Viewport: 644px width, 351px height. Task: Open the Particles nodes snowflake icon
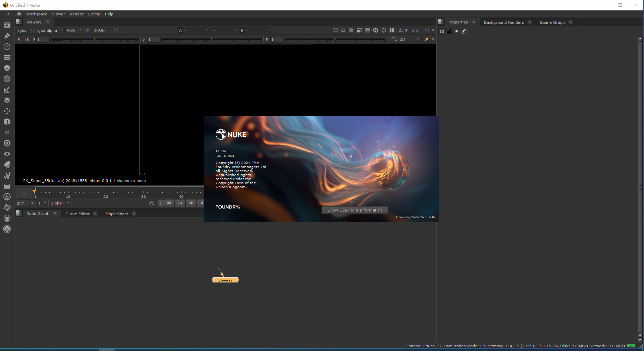[7, 132]
